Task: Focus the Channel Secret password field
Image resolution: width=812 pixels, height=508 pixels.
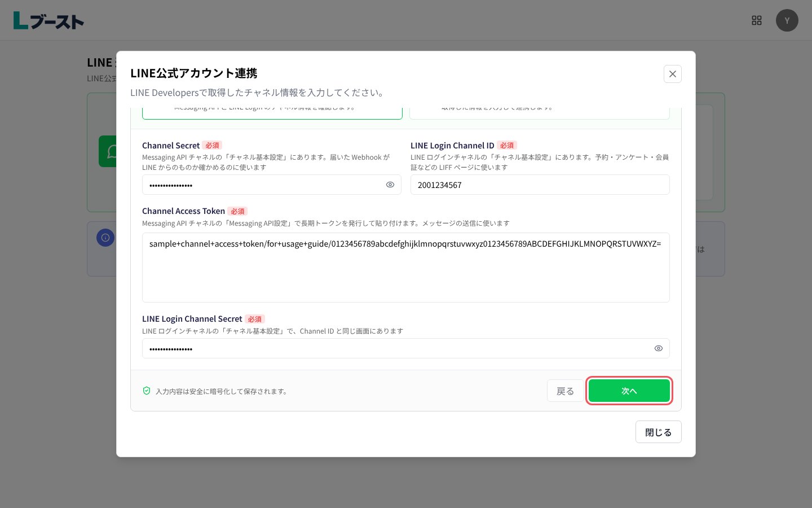Action: tap(272, 185)
